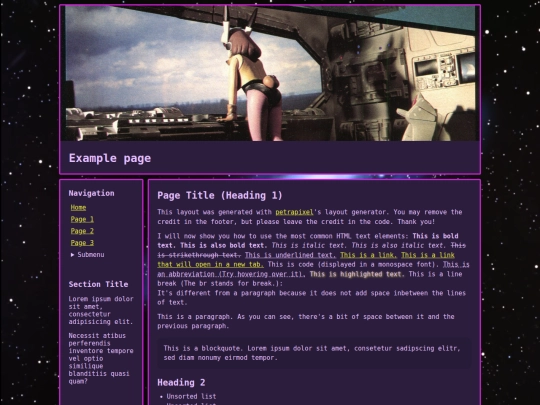This screenshot has width=540, height=405.
Task: Click the italic text 'This is also italic text.'
Action: coord(399,246)
